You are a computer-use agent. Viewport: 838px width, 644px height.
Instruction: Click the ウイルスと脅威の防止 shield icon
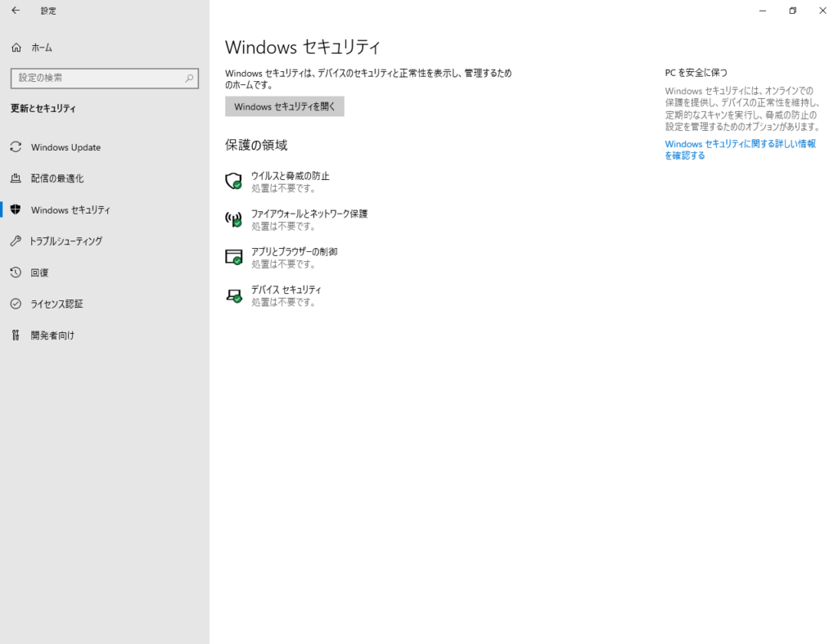233,181
